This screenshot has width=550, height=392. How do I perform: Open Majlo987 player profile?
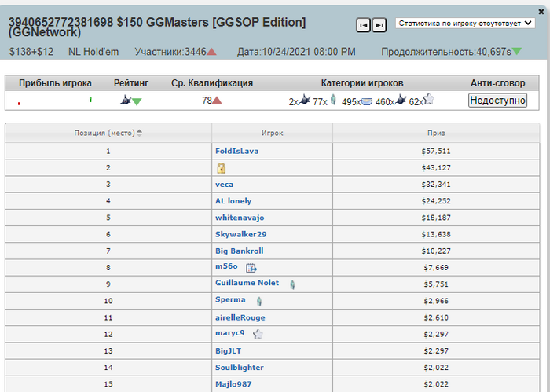[x=233, y=384]
